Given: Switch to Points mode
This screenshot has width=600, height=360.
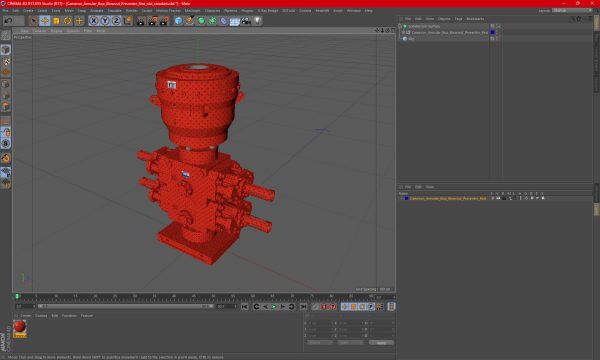Looking at the screenshot, I should (x=6, y=84).
